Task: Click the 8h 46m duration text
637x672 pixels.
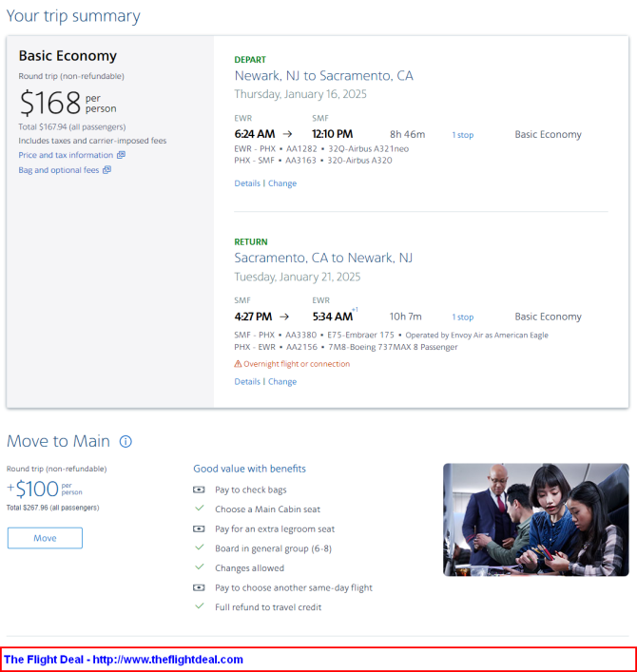Action: click(x=407, y=135)
